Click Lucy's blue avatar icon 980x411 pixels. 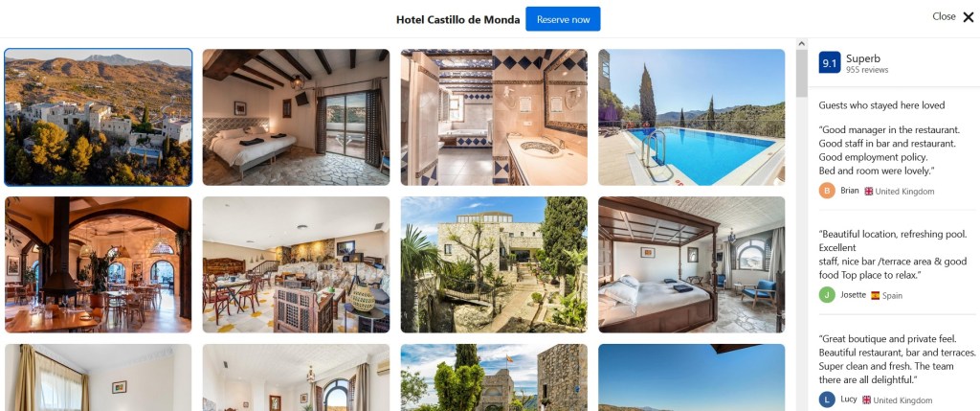pyautogui.click(x=827, y=400)
